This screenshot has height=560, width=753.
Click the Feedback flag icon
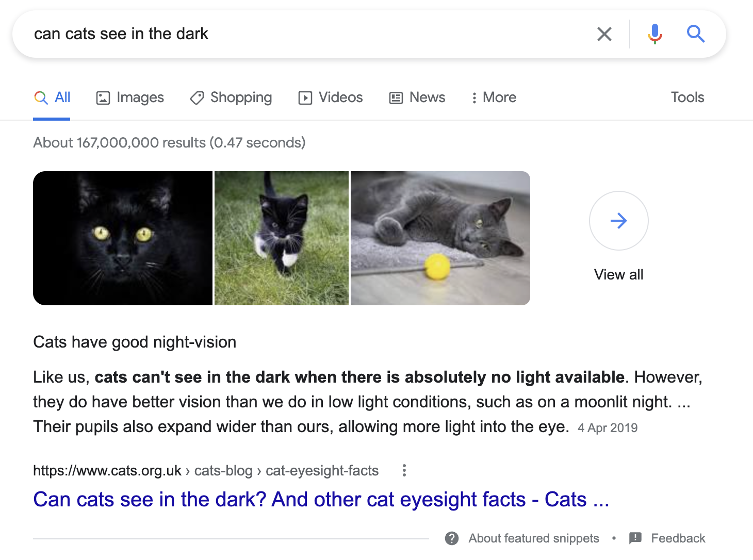(x=635, y=538)
